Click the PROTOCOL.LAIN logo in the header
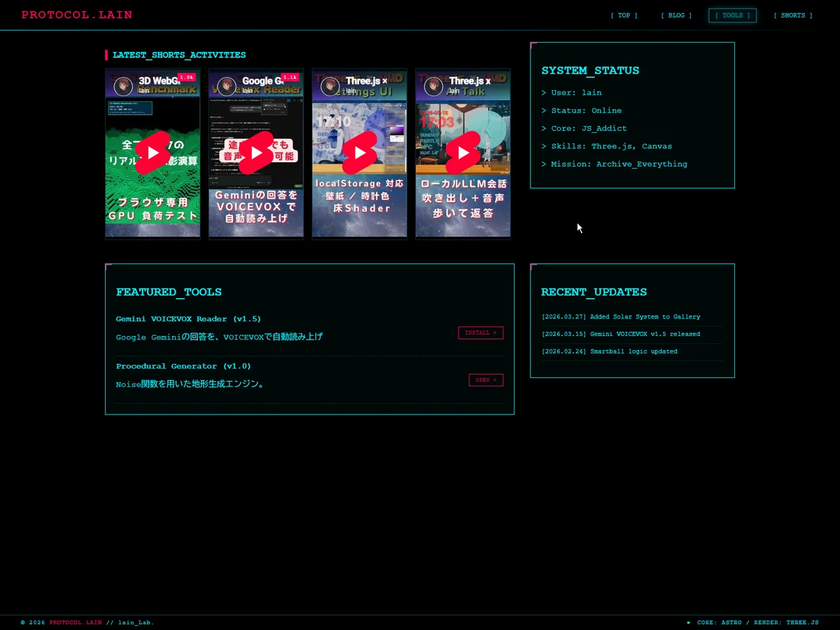 coord(76,15)
